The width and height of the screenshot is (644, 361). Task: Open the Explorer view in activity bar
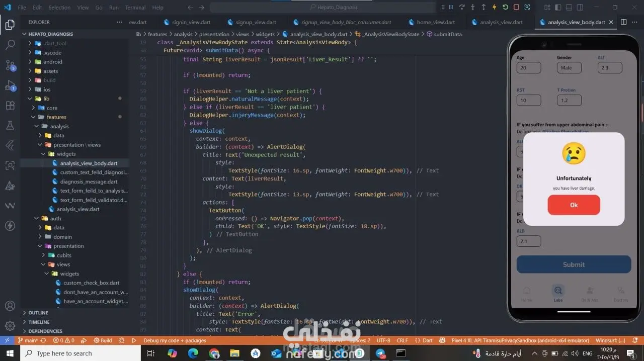click(10, 24)
